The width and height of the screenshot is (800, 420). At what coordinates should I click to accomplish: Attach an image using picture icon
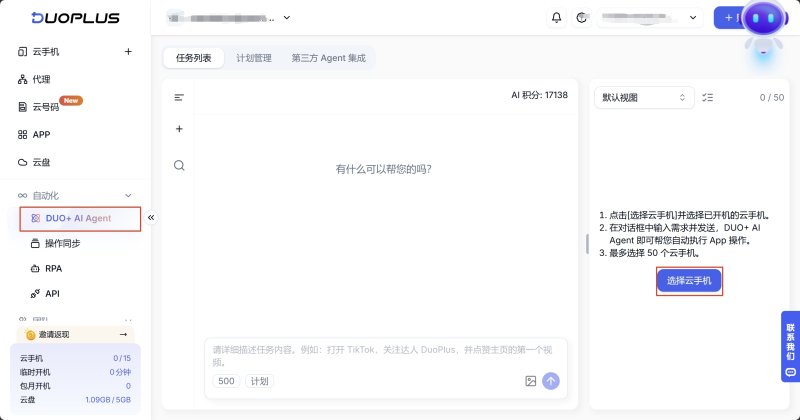pyautogui.click(x=531, y=381)
